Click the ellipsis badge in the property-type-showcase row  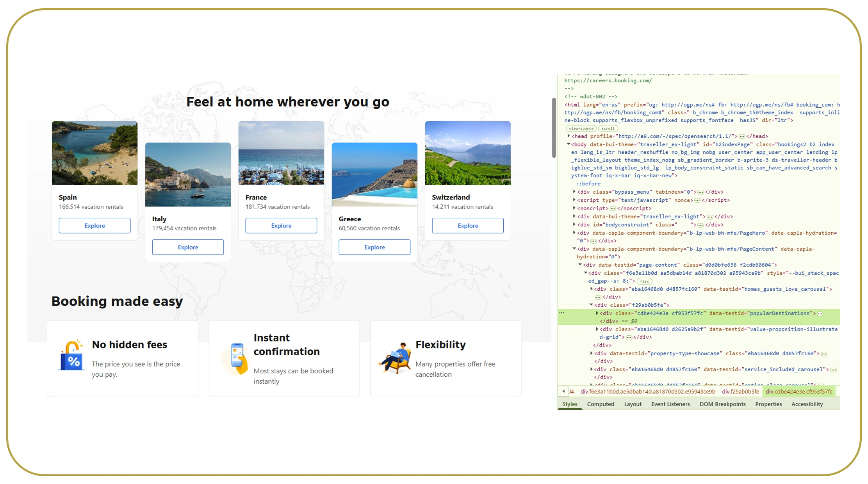824,354
